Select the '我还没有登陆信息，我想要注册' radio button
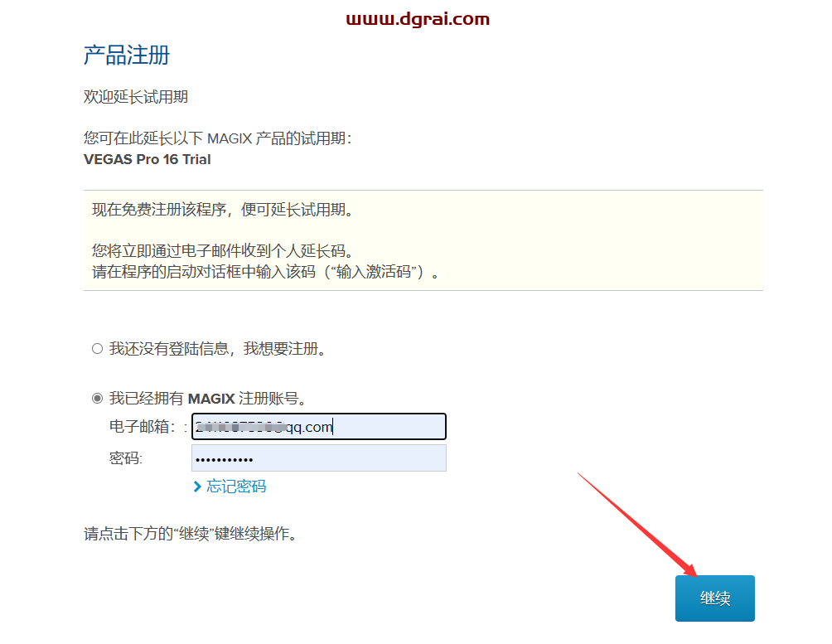The height and width of the screenshot is (644, 832). click(97, 349)
